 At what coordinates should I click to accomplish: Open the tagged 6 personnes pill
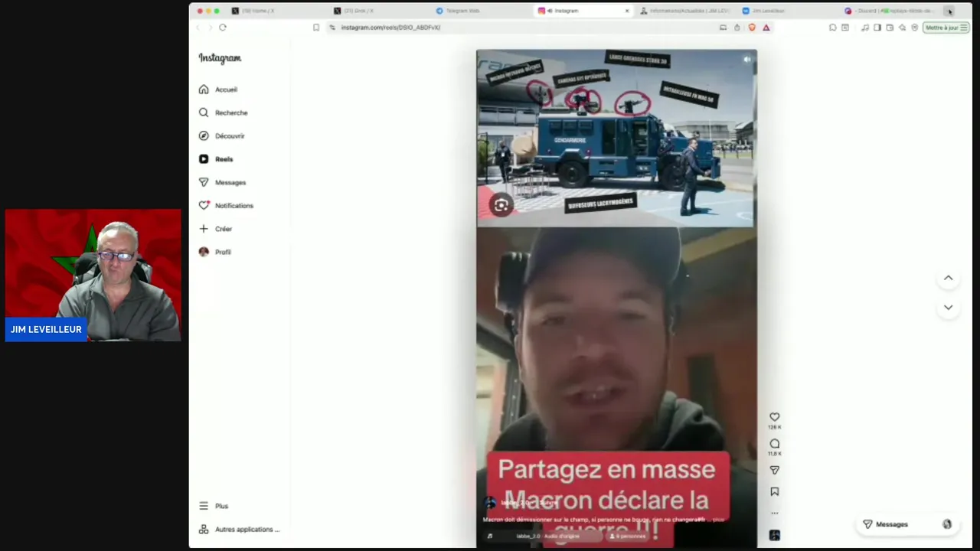(627, 536)
